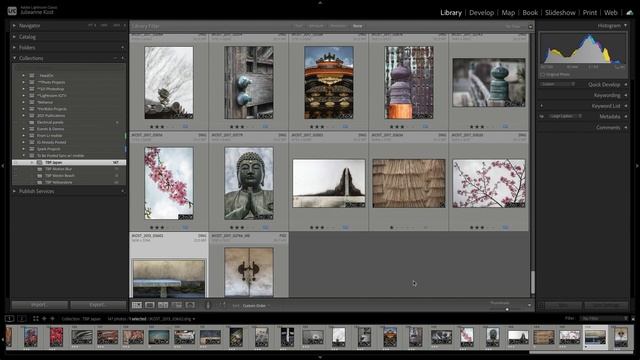
Task: Click the main window display icon
Action: [x=10, y=318]
